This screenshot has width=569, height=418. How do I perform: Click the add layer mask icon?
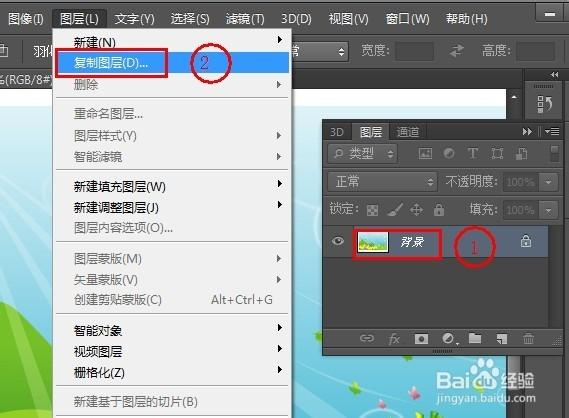coord(421,339)
